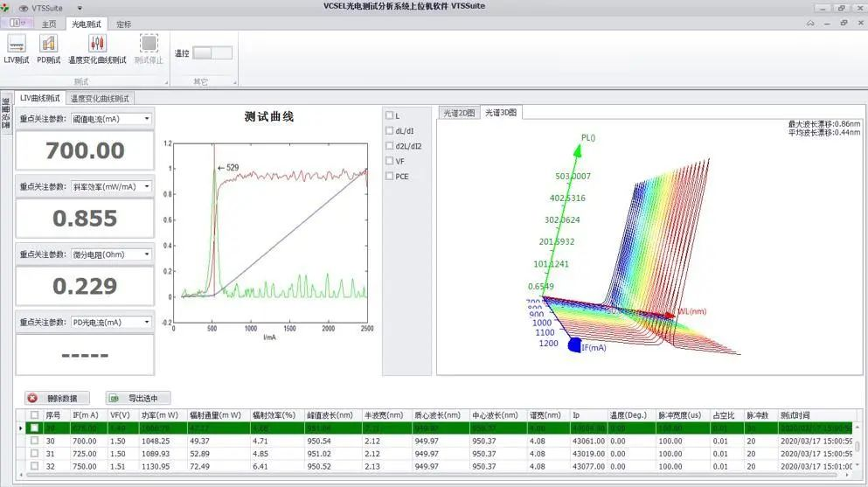Start the LIV测试 tool in ribbon
The height and width of the screenshot is (487, 868).
(16, 49)
